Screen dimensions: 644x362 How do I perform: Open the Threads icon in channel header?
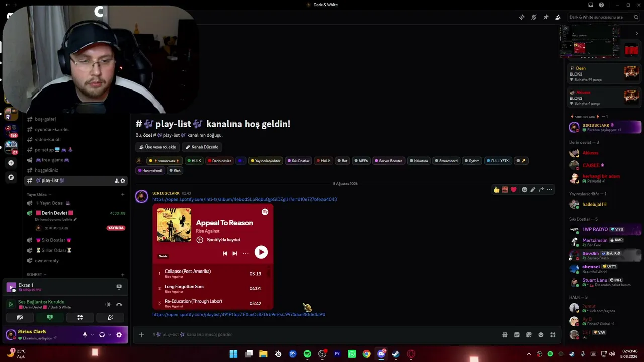tap(522, 17)
